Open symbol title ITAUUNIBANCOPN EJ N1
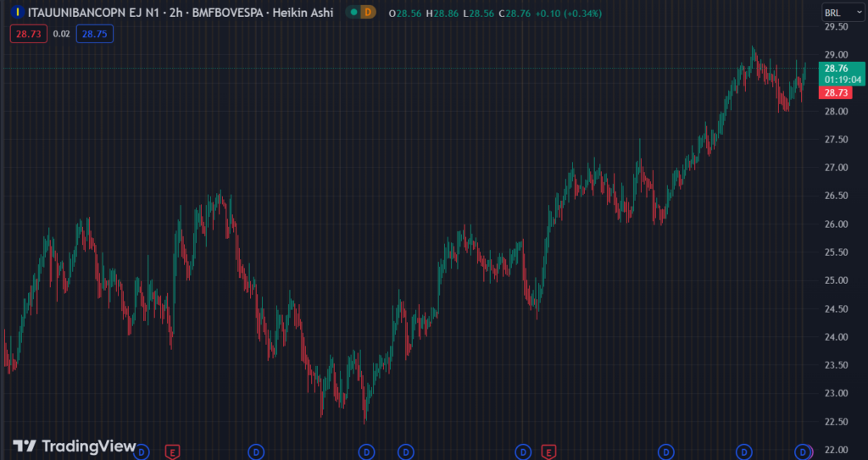868x460 pixels. pos(94,12)
